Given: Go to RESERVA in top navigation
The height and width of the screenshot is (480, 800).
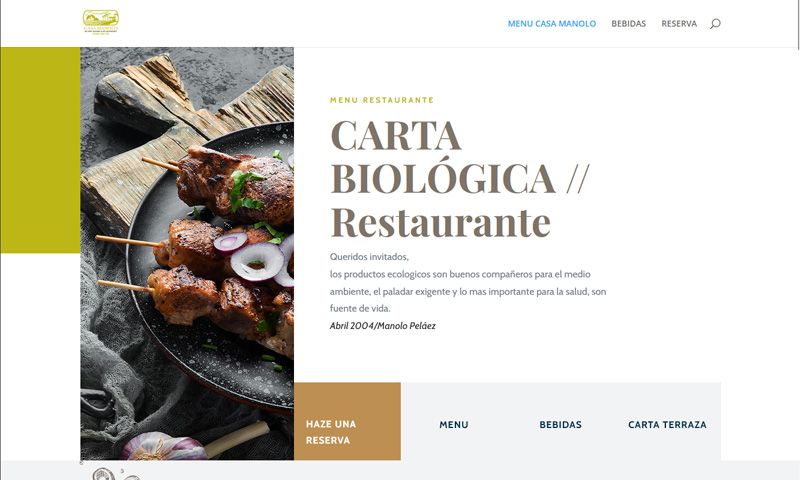Looking at the screenshot, I should [679, 23].
